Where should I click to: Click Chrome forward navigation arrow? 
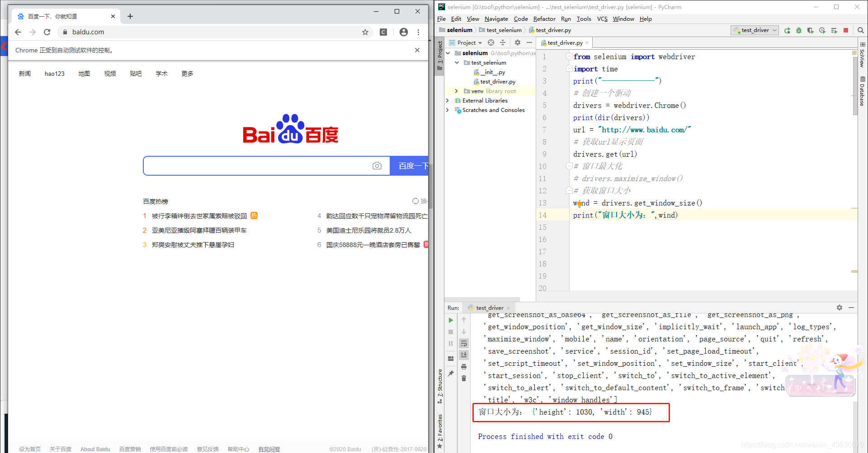pyautogui.click(x=33, y=32)
